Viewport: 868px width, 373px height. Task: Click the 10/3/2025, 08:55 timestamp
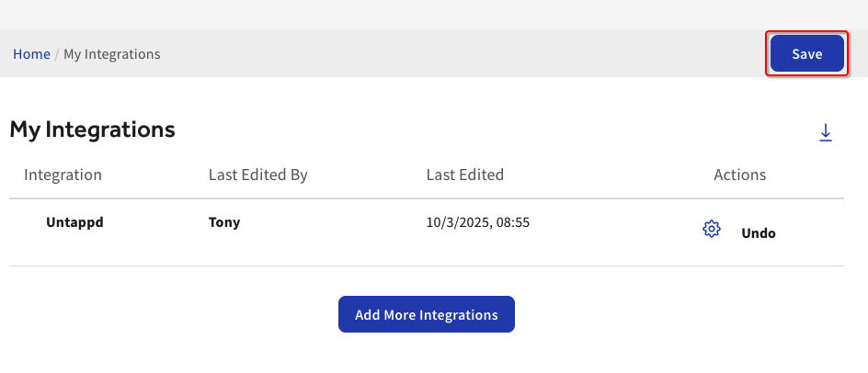478,221
